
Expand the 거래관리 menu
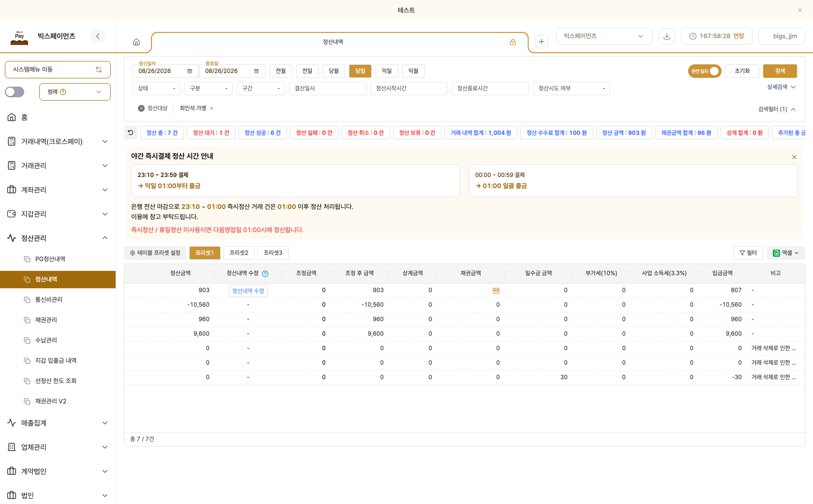(58, 165)
